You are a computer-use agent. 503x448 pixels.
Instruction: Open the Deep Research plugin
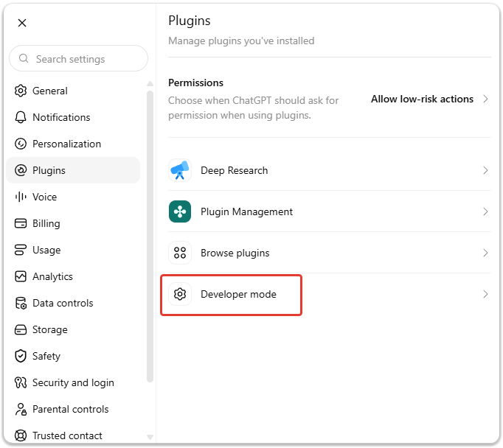(x=330, y=170)
